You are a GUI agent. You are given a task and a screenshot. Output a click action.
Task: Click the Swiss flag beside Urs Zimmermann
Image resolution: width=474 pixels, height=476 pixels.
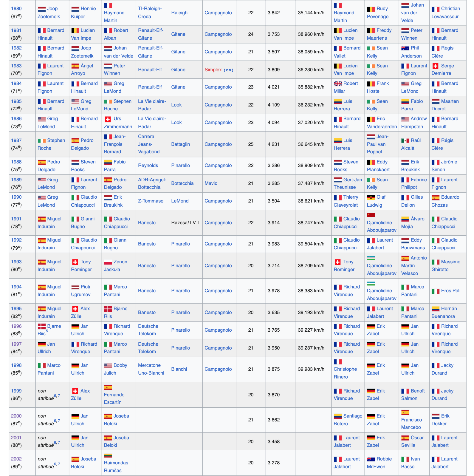(108, 119)
